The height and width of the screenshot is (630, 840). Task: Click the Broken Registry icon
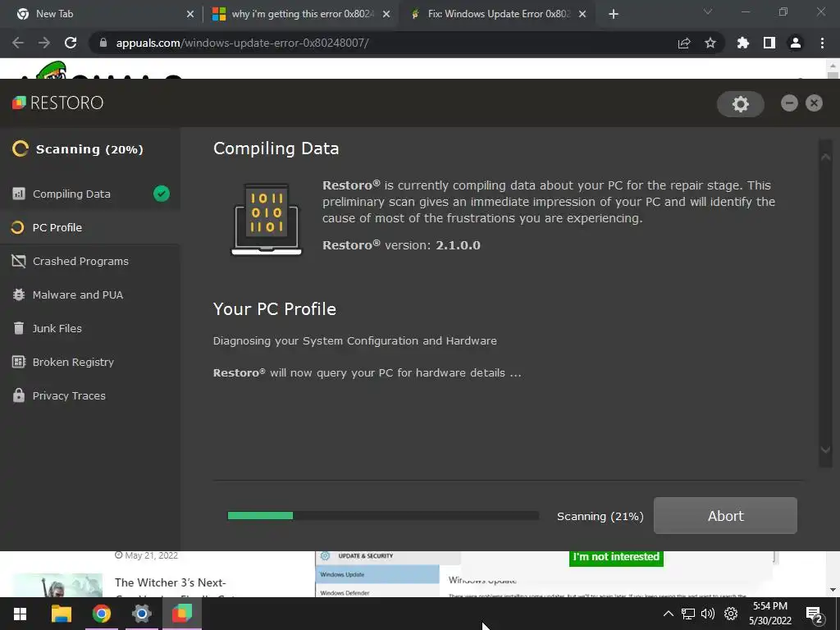tap(19, 362)
